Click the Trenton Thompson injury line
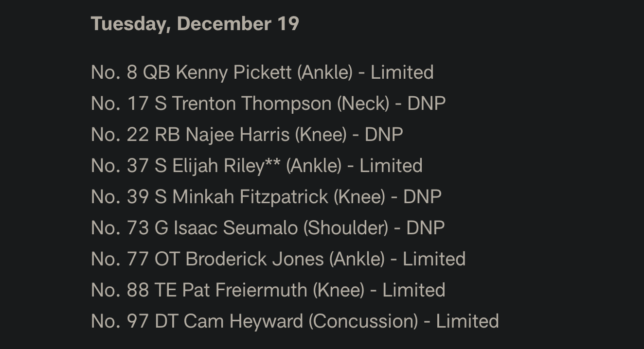Image resolution: width=644 pixels, height=349 pixels. [x=268, y=104]
